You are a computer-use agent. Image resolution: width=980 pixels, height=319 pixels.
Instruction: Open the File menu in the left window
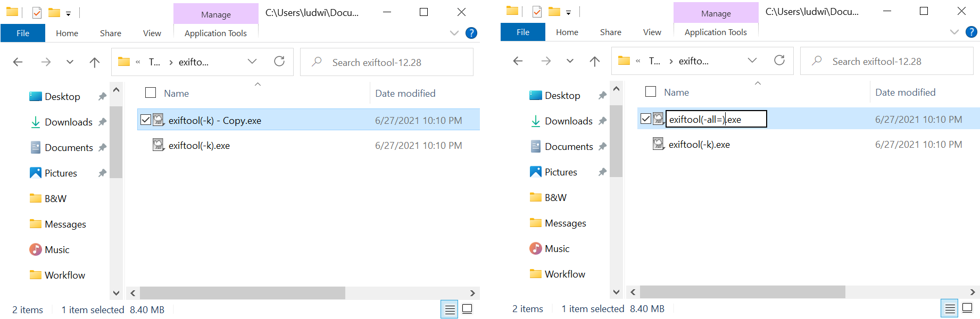(23, 33)
